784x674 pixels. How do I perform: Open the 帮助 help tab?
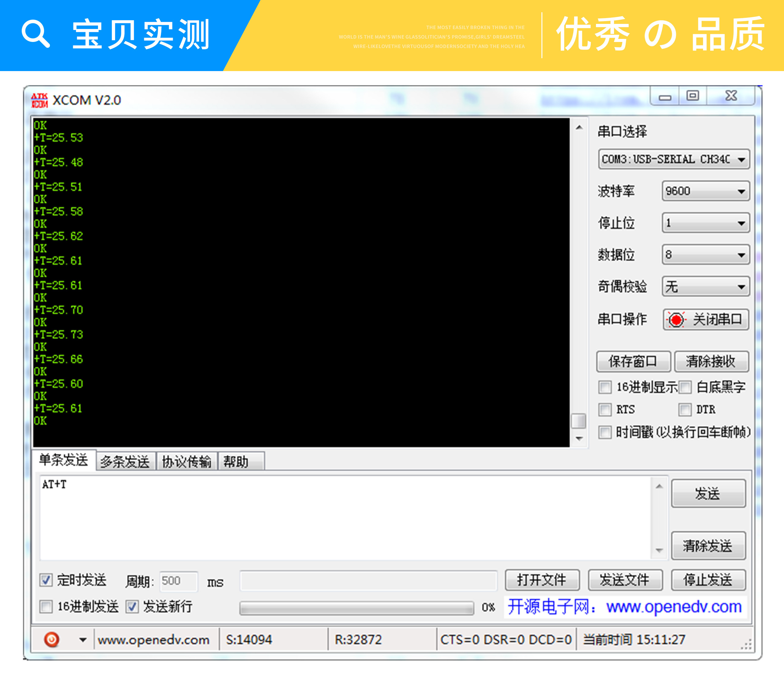click(x=241, y=462)
